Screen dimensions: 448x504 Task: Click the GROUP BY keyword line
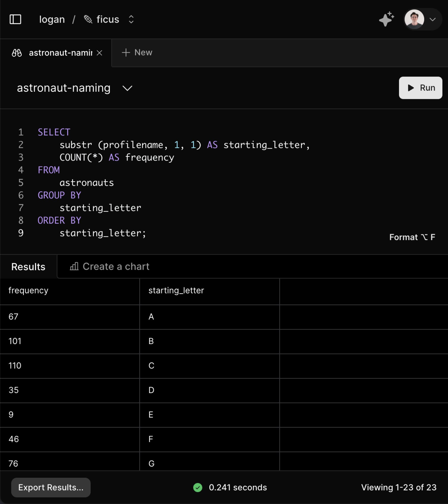59,195
